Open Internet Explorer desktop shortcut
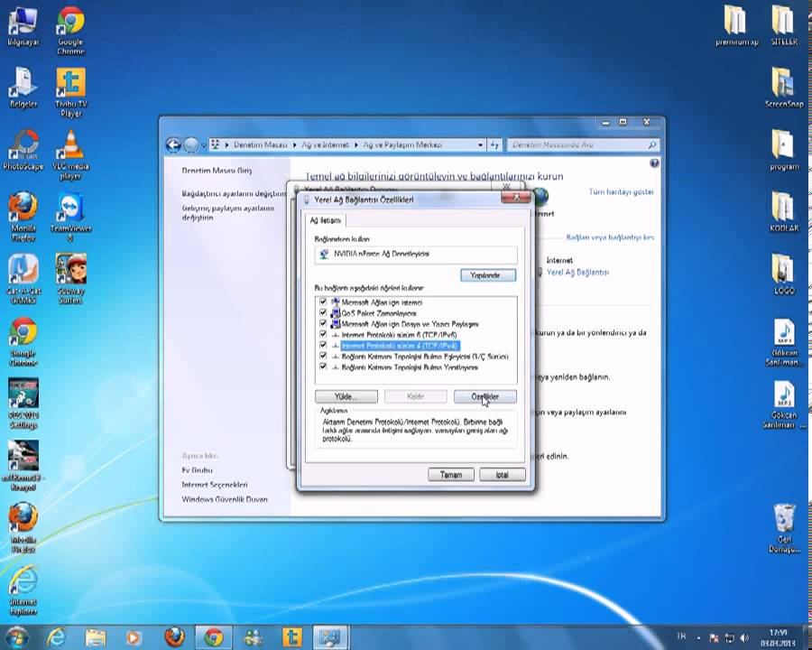 23,590
